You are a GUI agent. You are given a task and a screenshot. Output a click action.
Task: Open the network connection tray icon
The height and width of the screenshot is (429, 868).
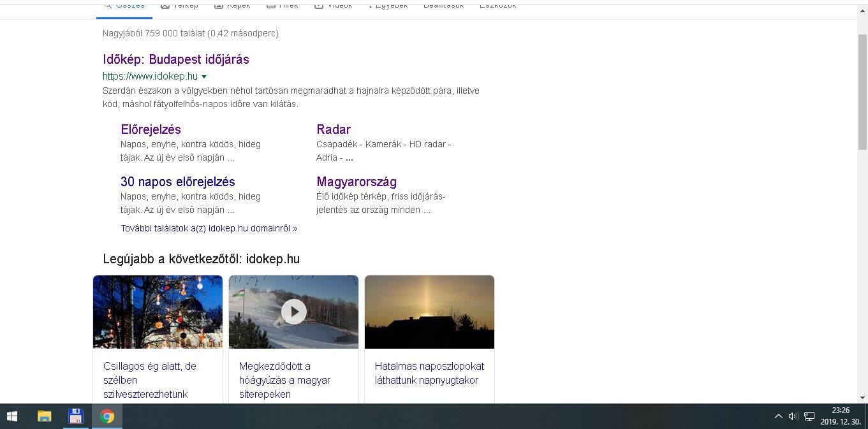point(809,416)
